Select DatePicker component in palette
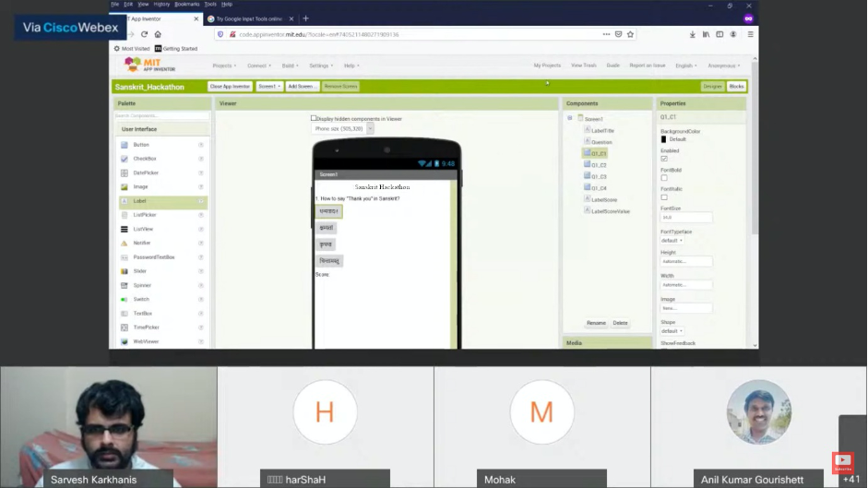This screenshot has height=488, width=868. click(x=146, y=173)
